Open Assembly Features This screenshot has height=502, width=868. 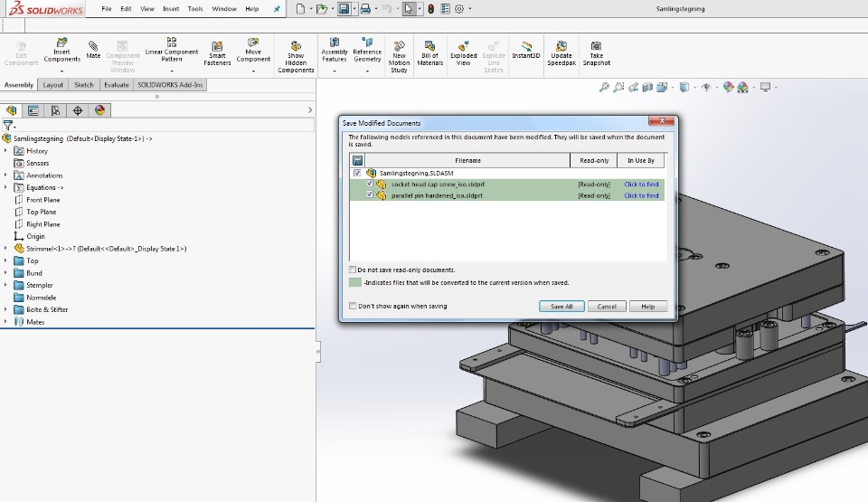(335, 50)
